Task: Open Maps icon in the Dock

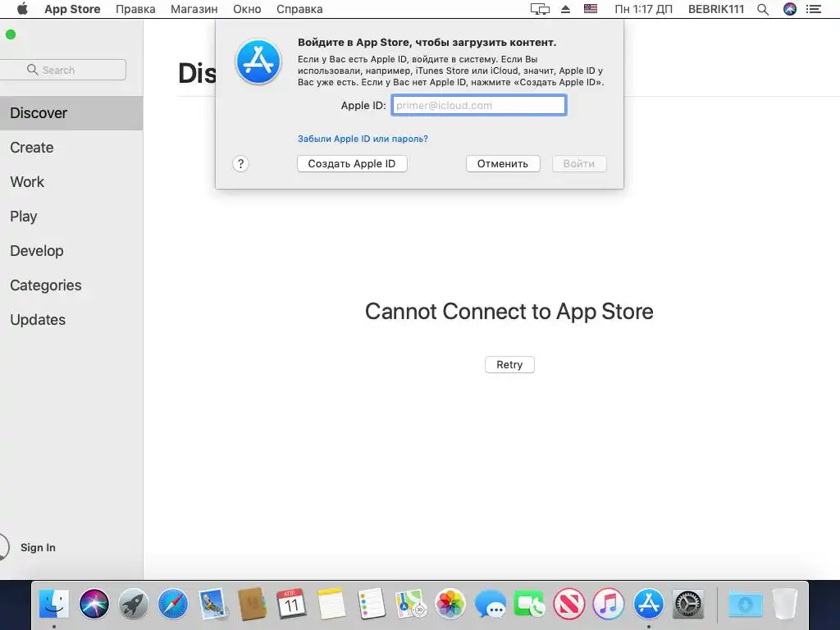Action: tap(410, 604)
